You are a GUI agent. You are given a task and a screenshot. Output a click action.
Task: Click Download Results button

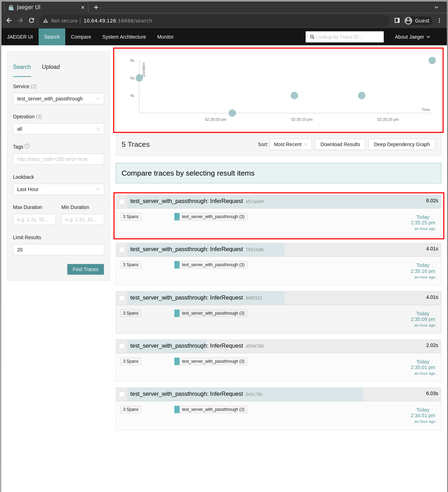tap(340, 144)
